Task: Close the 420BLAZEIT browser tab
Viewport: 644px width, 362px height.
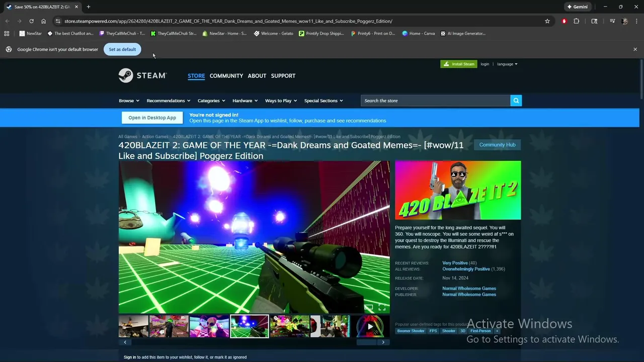Action: [x=76, y=7]
